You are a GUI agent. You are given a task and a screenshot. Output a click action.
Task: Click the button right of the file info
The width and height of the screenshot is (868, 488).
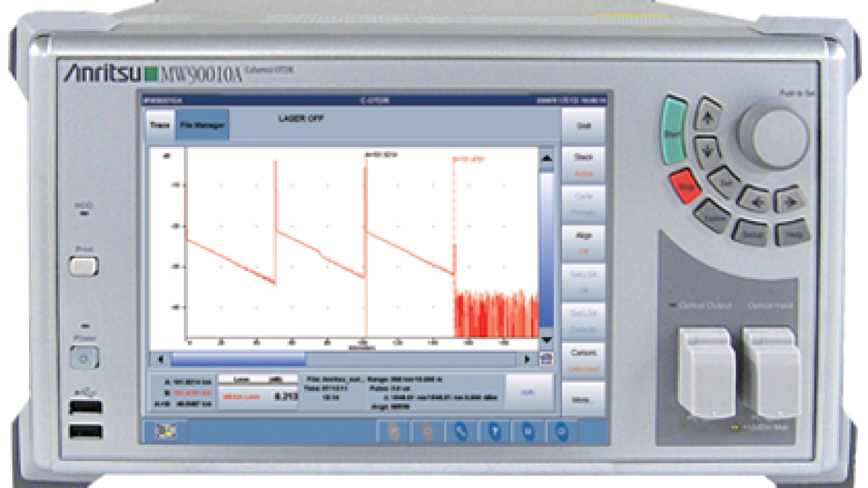(x=528, y=392)
